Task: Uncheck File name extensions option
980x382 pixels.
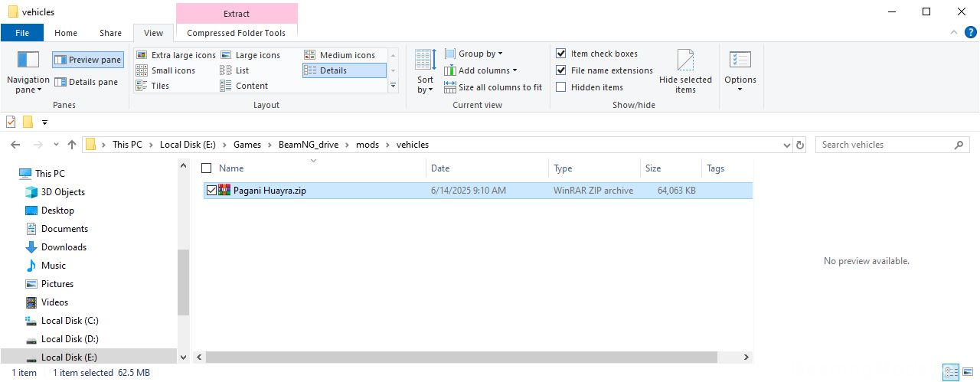Action: click(561, 70)
